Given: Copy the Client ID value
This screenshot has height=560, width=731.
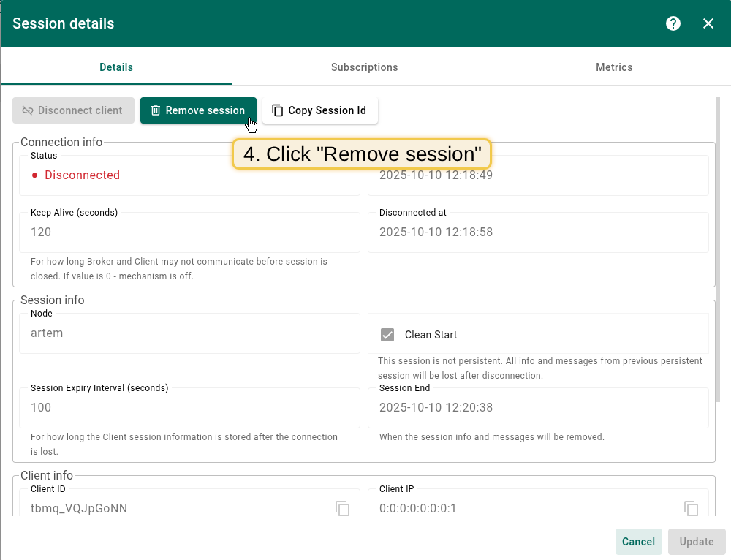Looking at the screenshot, I should 342,508.
